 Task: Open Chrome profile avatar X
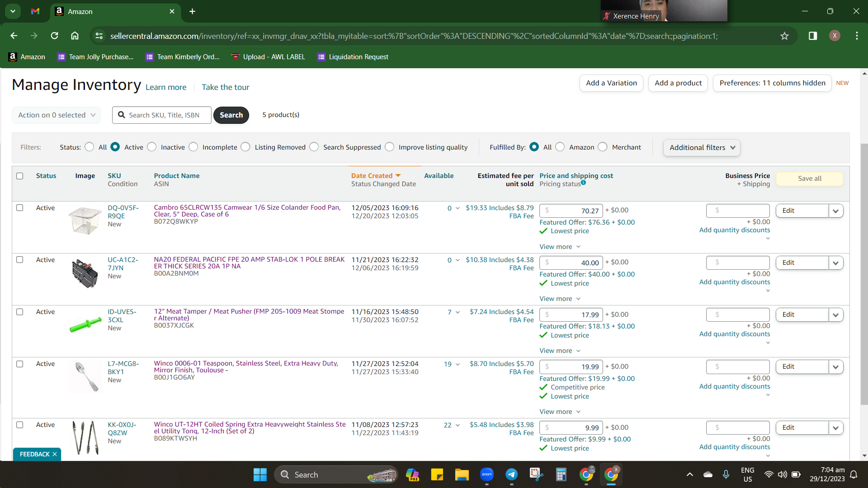click(835, 36)
